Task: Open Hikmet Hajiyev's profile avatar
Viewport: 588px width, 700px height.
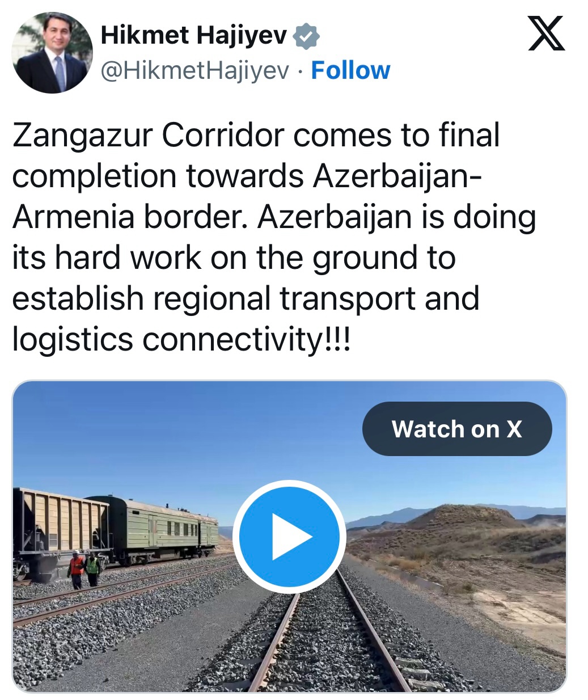Action: [x=52, y=52]
